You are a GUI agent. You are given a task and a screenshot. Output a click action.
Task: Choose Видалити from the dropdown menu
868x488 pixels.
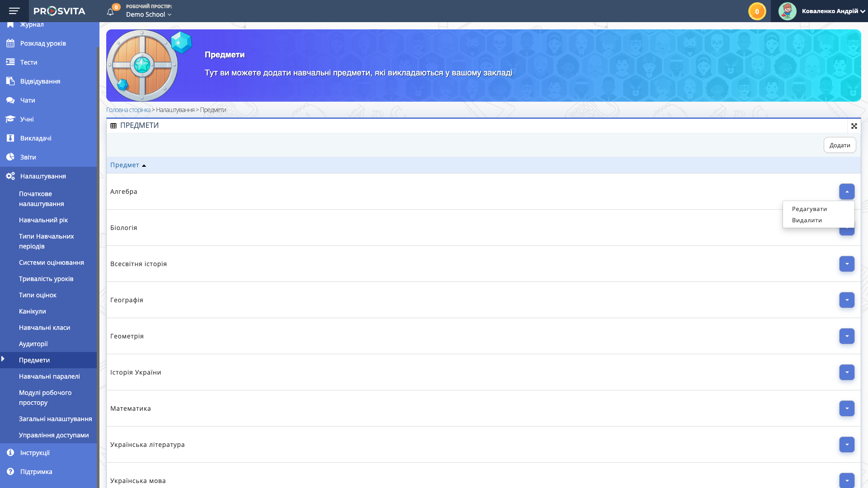[x=807, y=220]
